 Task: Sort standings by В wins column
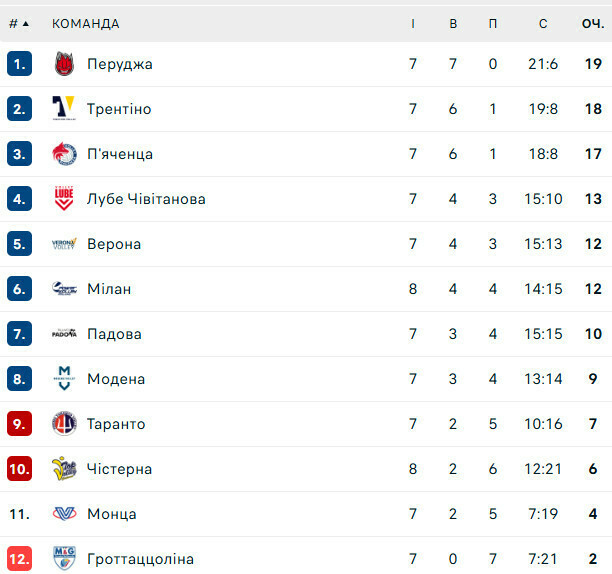point(453,23)
